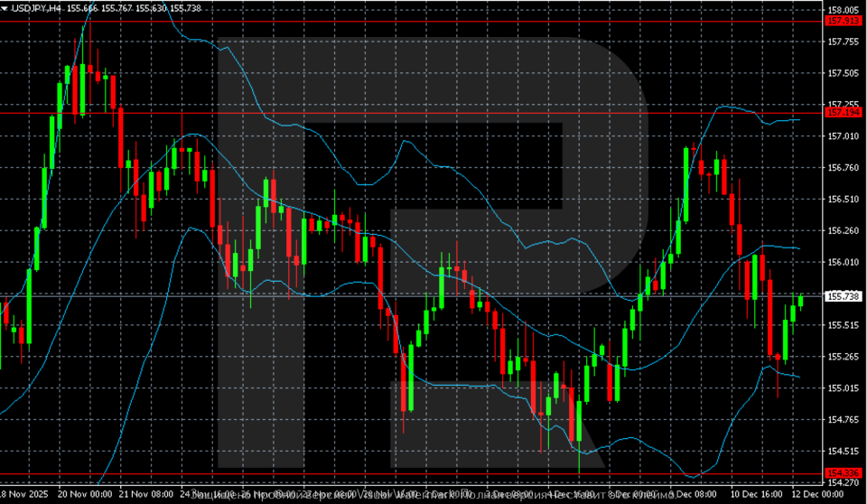Screen dimensions: 867x504
Task: Select the 20 Nov 00:00 time label
Action: [x=84, y=495]
